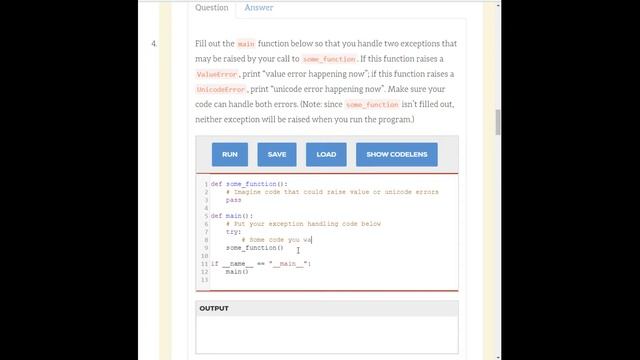Screen dimensions: 640x360
Task: Click the inline 'main' code word in question
Action: 246,44
